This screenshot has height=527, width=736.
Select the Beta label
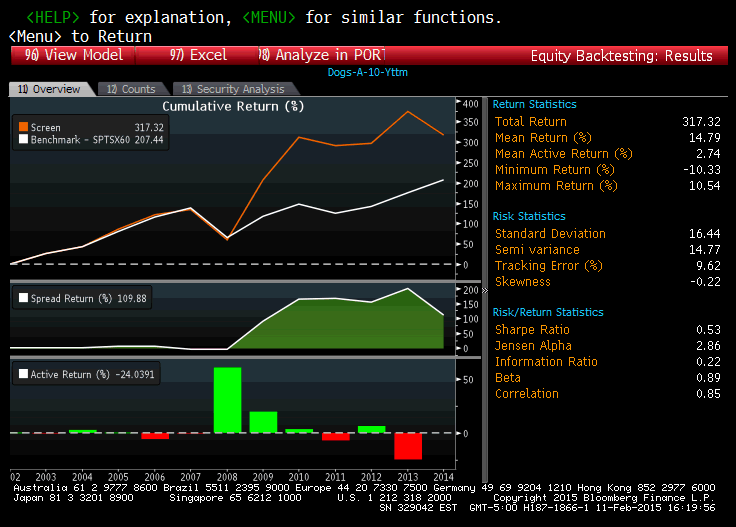508,377
